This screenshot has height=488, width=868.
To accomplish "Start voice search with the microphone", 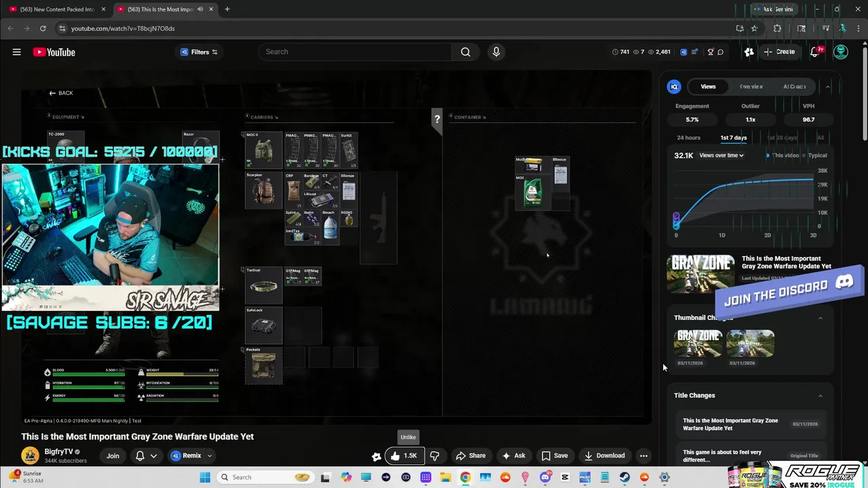I will point(496,52).
